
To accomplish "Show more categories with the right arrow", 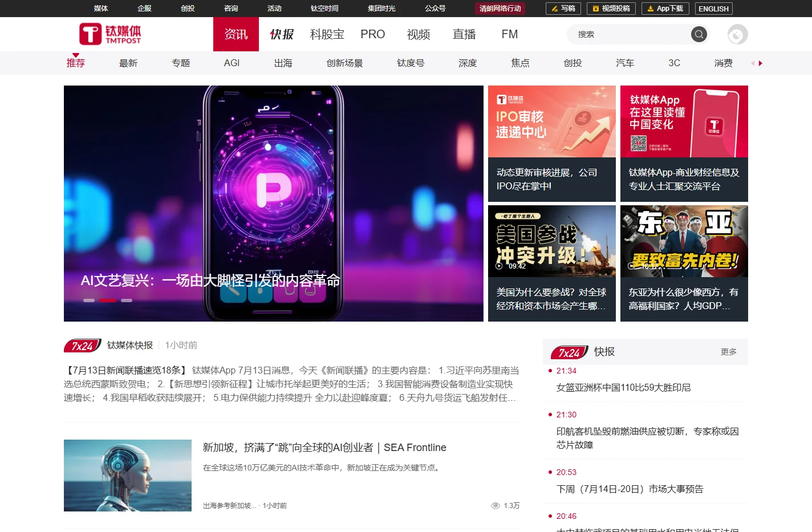I will [x=761, y=63].
